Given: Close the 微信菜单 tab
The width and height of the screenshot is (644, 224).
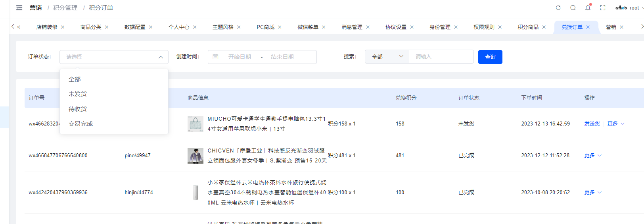Looking at the screenshot, I should coord(324,27).
